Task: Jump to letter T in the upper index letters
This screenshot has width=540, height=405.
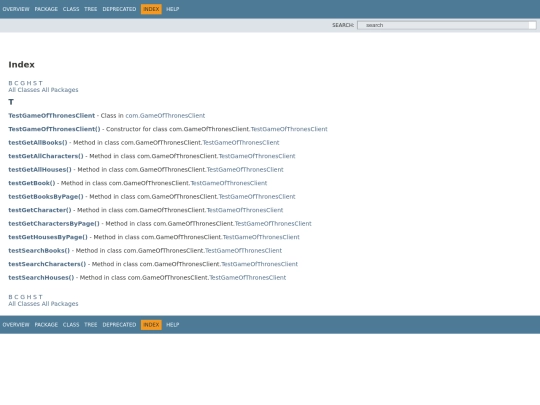Action: (41, 83)
